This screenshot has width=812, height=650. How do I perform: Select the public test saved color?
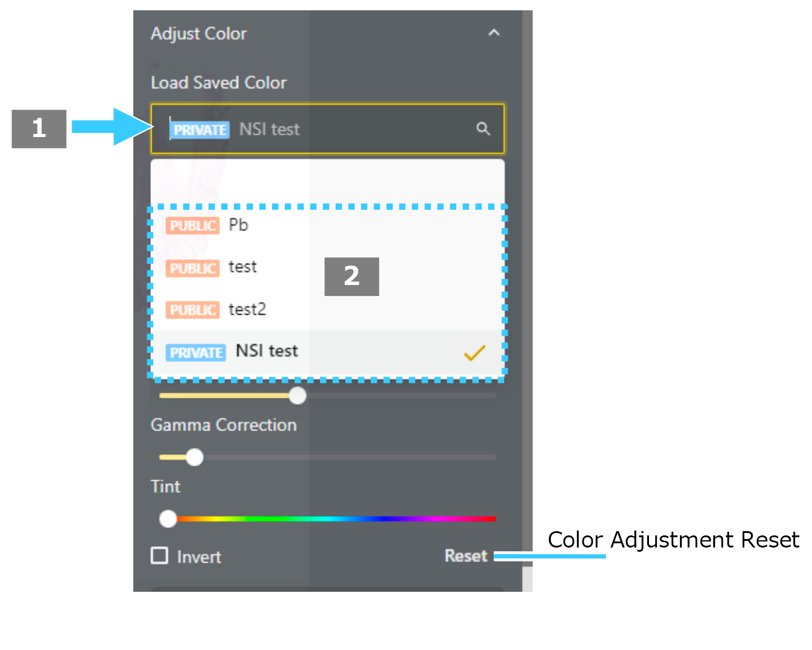pos(327,267)
